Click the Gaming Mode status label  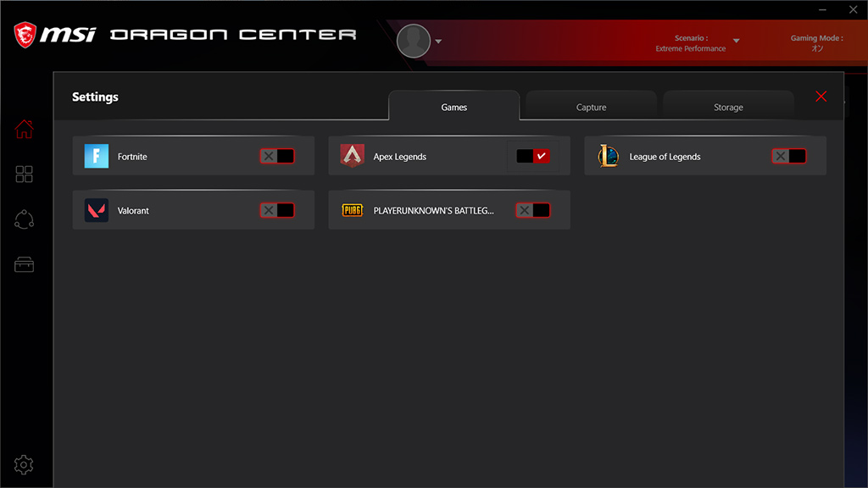(x=817, y=43)
